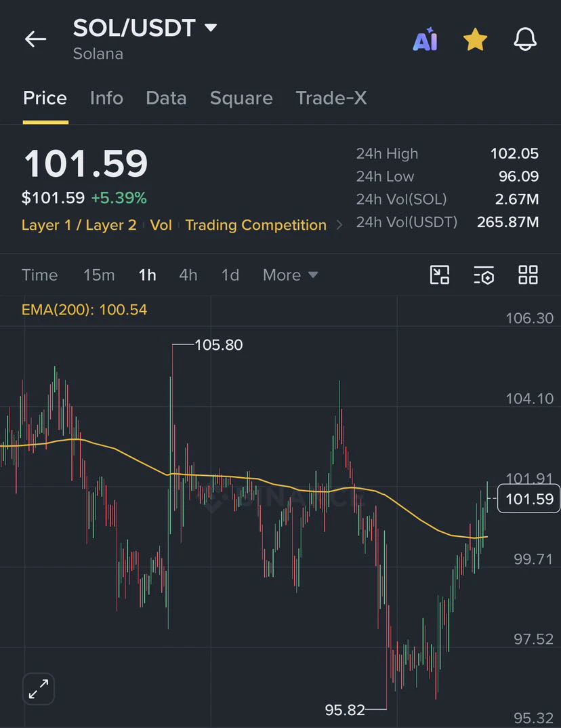Select the 4h chart interval
This screenshot has height=728, width=561.
coord(188,275)
